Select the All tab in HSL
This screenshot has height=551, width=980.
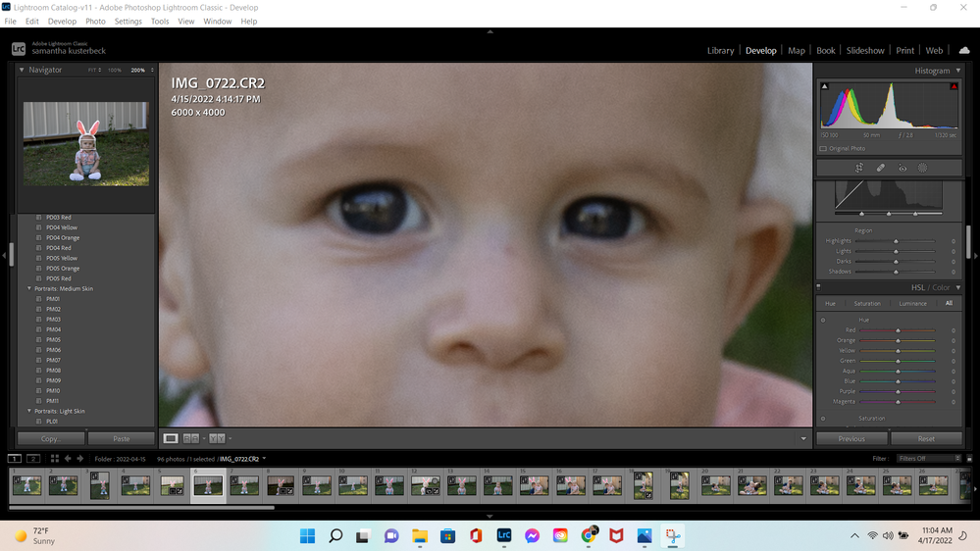[949, 303]
